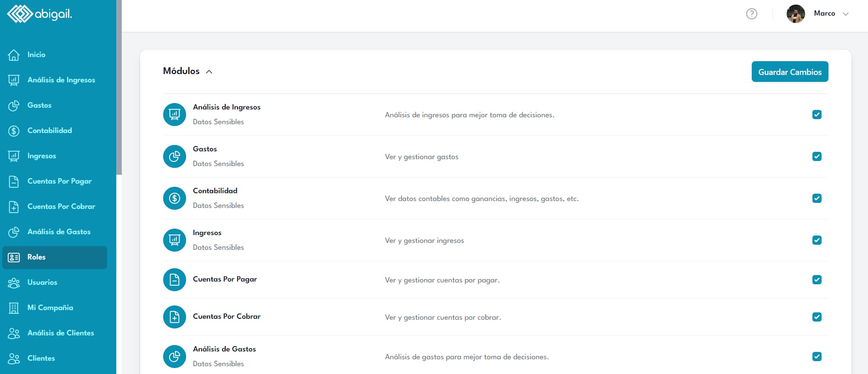The width and height of the screenshot is (868, 374).
Task: Click the Cuentas Por Pagar module round icon
Action: point(175,280)
